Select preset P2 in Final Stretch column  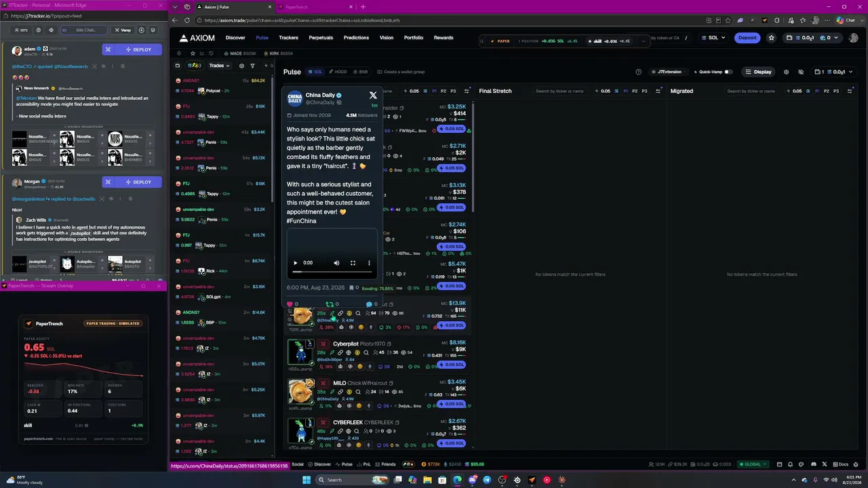coord(635,91)
